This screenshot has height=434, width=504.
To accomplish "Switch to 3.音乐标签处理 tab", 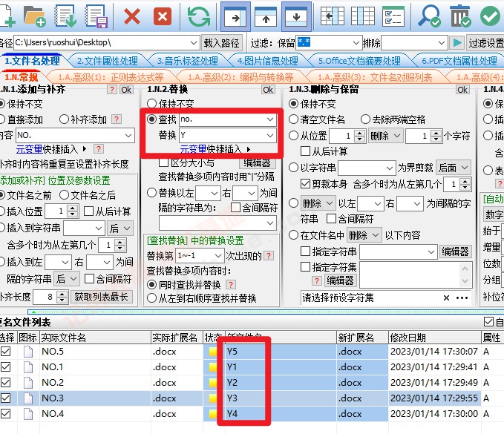I will coord(187,61).
